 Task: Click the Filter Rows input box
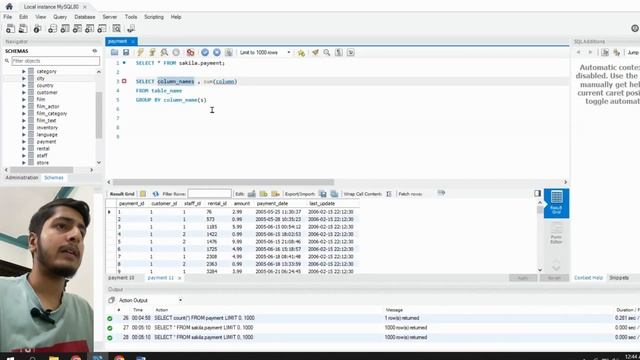coord(209,193)
